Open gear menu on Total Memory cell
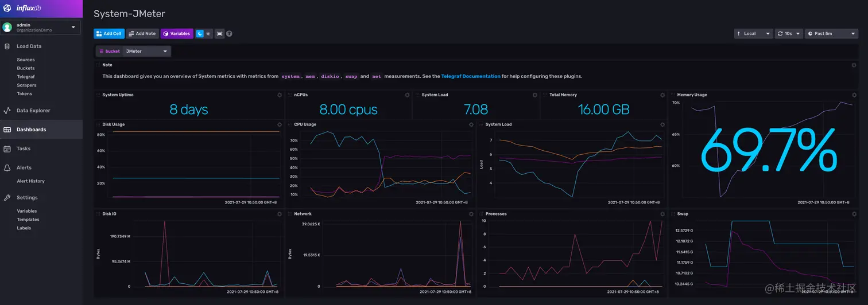This screenshot has height=305, width=868. coord(662,95)
